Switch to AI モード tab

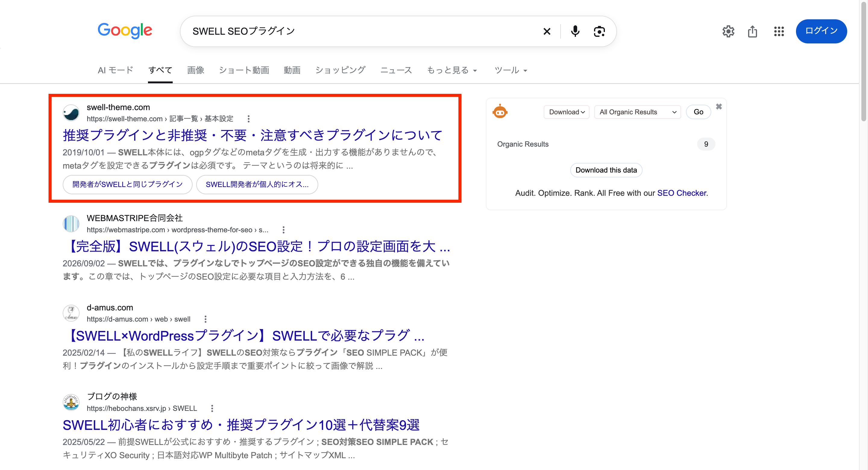115,70
